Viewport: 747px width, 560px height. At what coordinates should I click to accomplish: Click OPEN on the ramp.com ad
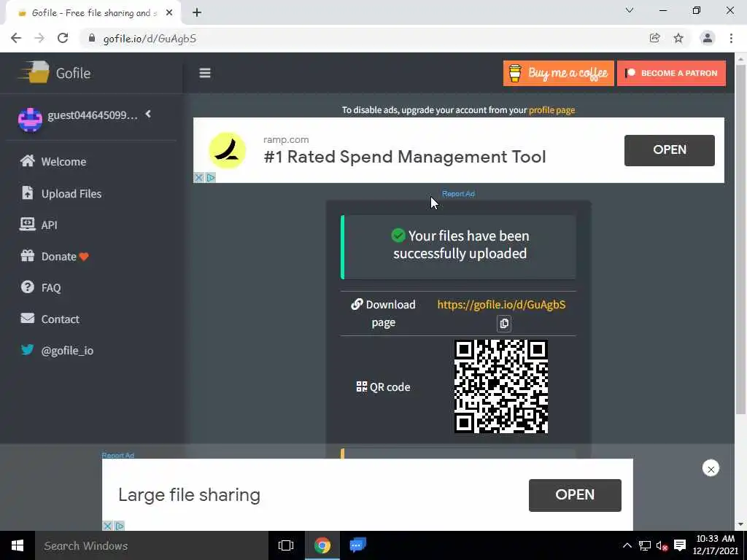670,150
